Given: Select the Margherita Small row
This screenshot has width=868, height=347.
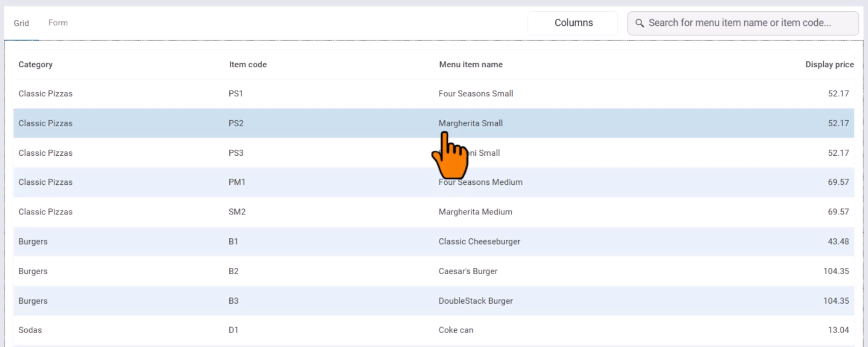Looking at the screenshot, I should point(470,123).
